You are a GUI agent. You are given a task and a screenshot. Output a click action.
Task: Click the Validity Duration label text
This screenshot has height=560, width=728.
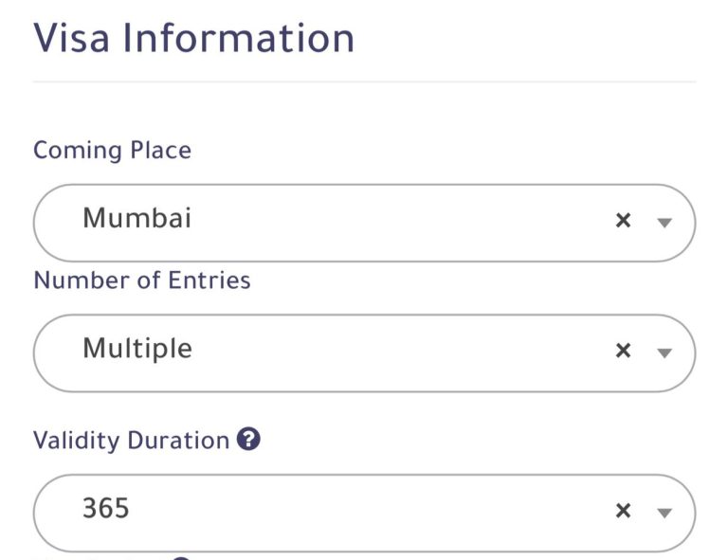(x=132, y=441)
